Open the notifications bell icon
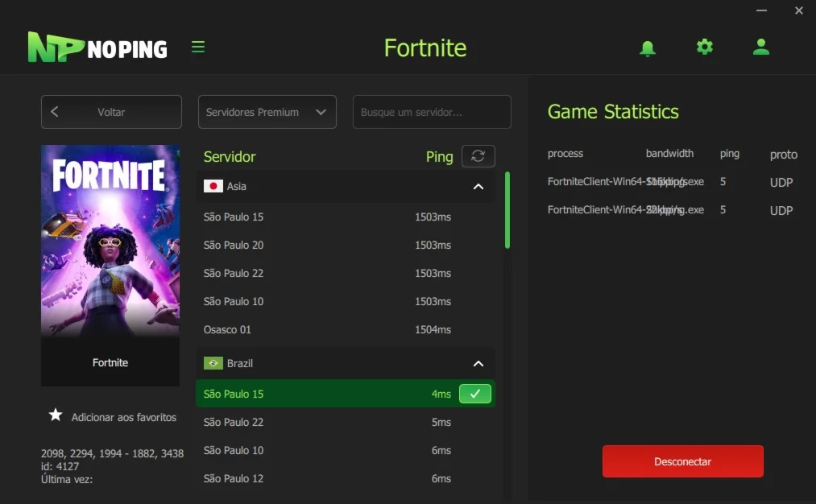The width and height of the screenshot is (816, 504). pos(648,48)
